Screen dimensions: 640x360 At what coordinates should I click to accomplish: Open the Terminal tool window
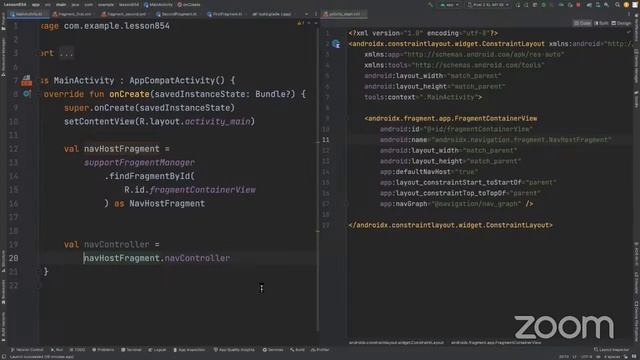click(x=131, y=350)
